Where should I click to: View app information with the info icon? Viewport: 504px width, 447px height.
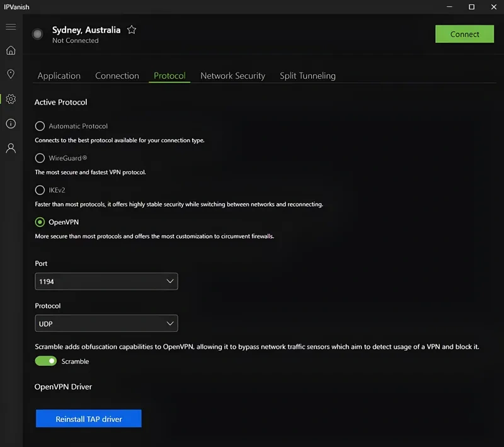(x=10, y=123)
